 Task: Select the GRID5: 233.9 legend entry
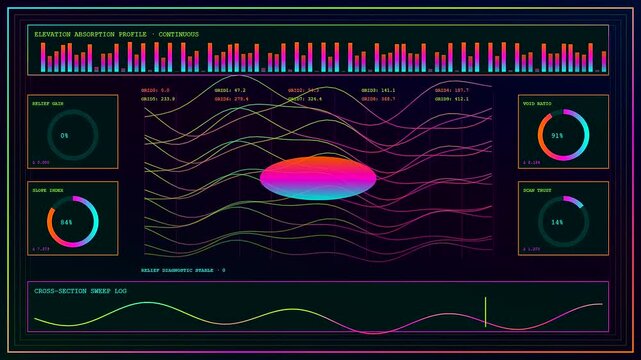158,99
